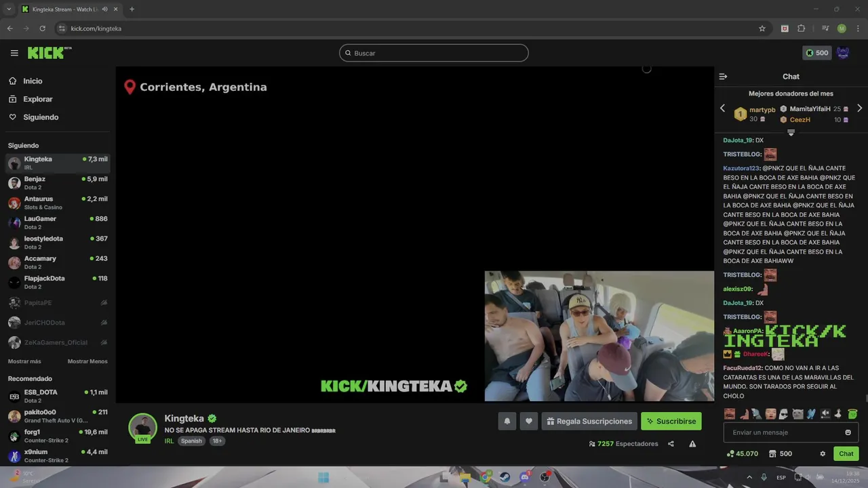868x488 pixels.
Task: Open the Chrome extensions puzzle icon
Action: (x=802, y=28)
